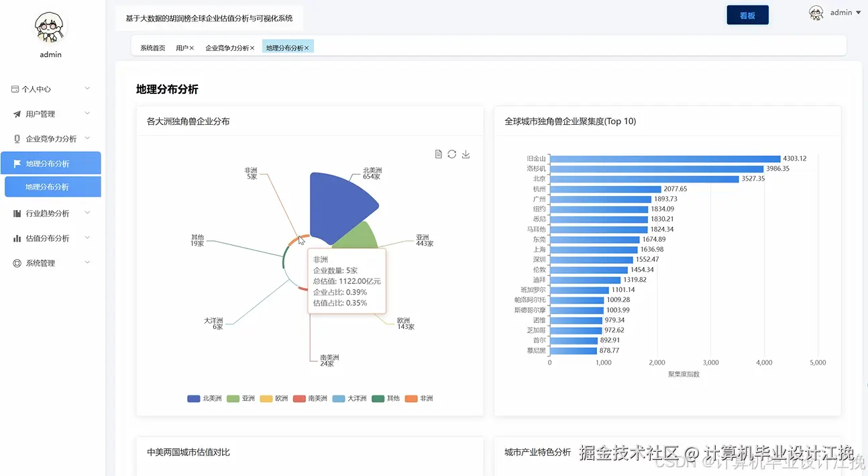Image resolution: width=868 pixels, height=476 pixels.
Task: Click the admin avatar thumbnail in the sidebar
Action: coord(50,26)
